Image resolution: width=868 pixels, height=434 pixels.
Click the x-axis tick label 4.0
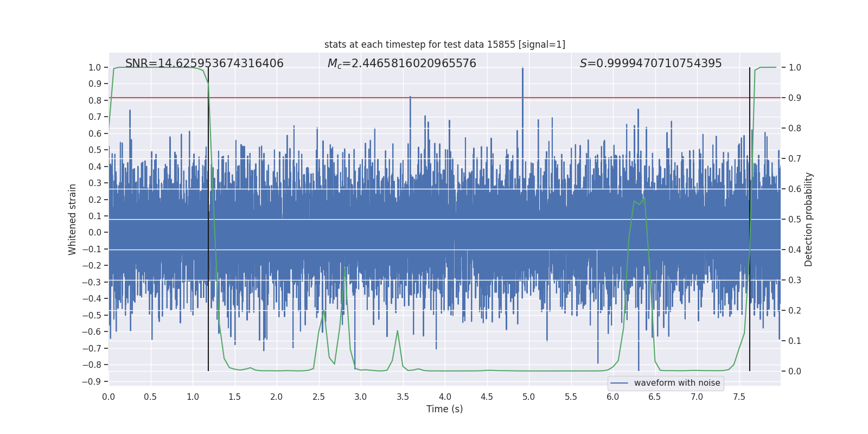coord(445,397)
